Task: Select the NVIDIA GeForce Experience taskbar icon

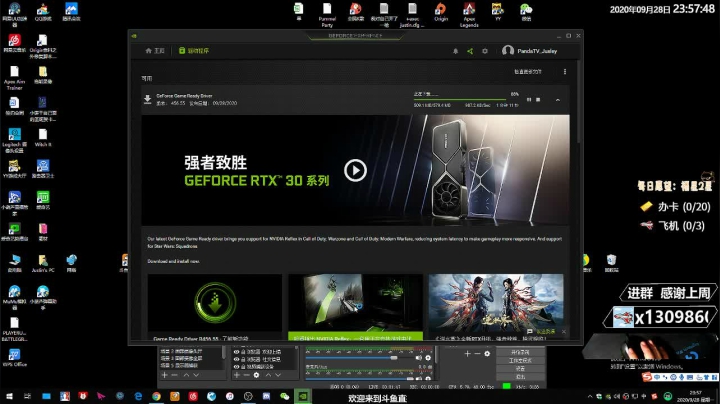Action: [x=303, y=396]
